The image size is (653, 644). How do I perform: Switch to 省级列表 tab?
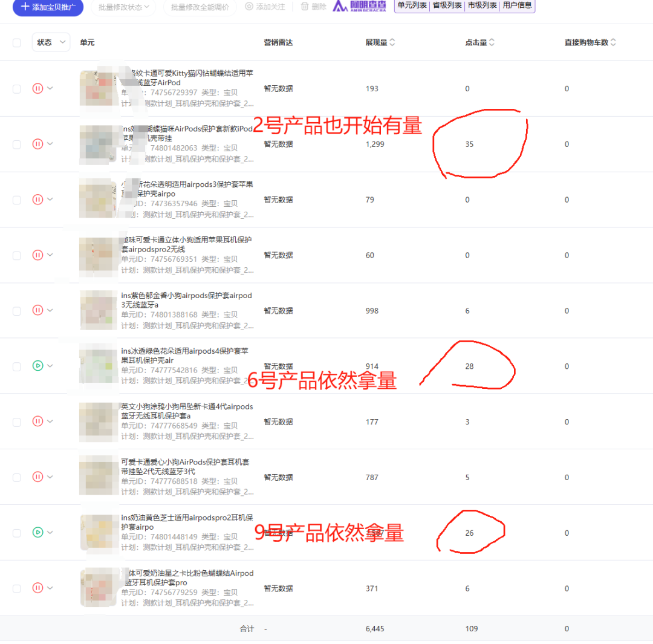pos(447,5)
